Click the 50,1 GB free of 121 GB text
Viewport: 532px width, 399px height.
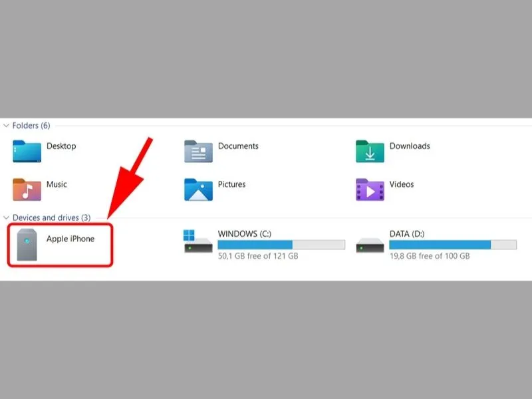[258, 256]
